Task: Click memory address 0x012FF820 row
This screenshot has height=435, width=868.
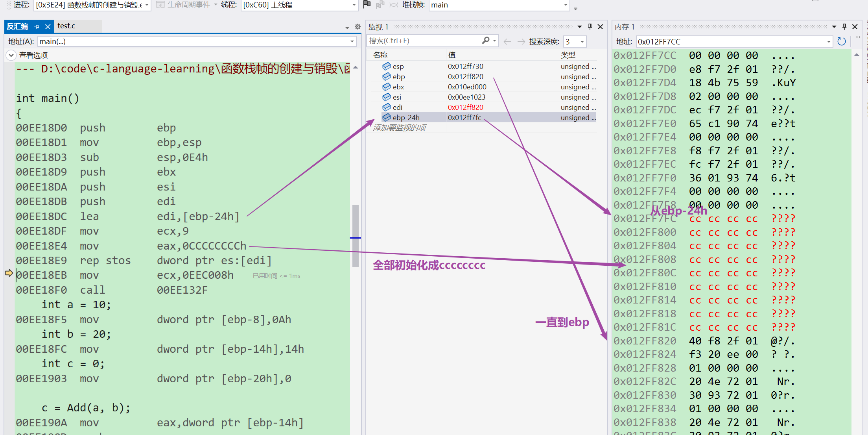Action: coord(704,341)
